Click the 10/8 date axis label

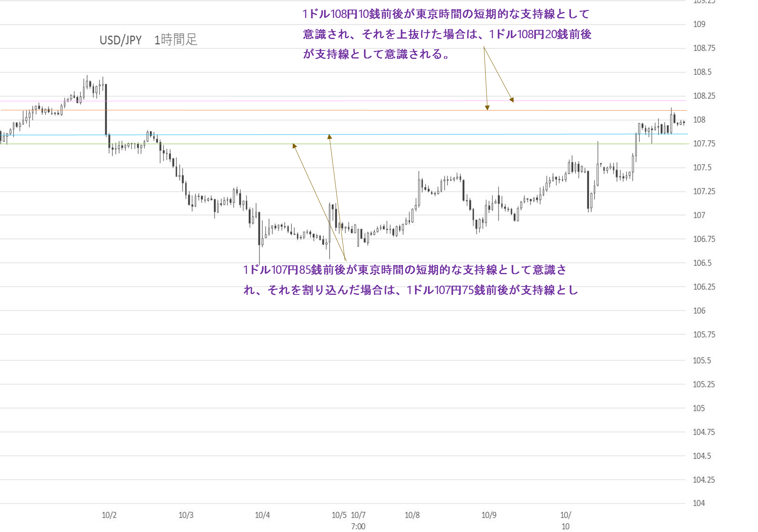click(x=412, y=515)
